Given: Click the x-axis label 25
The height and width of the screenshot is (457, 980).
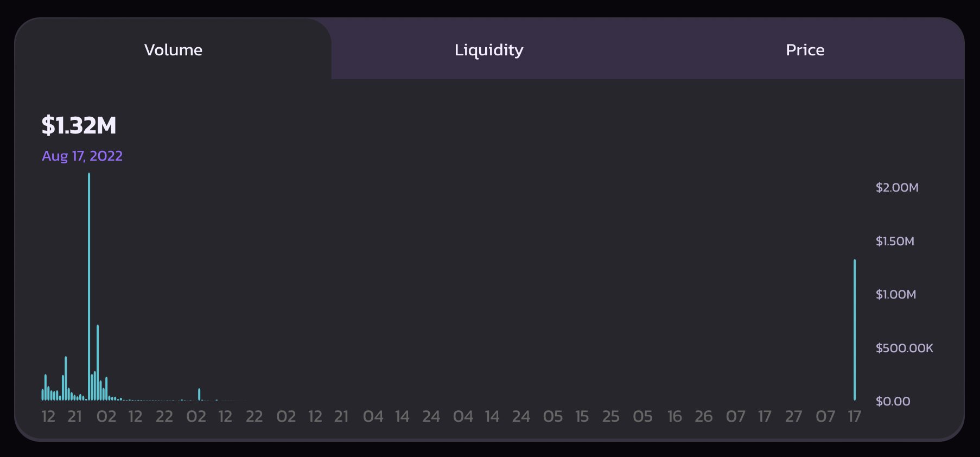Looking at the screenshot, I should click(611, 417).
